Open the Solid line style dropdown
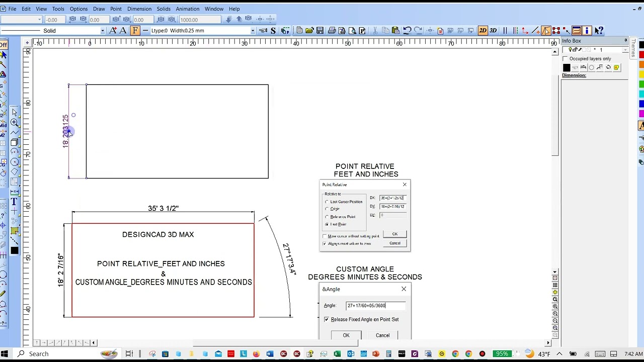Image resolution: width=644 pixels, height=362 pixels. click(x=103, y=31)
